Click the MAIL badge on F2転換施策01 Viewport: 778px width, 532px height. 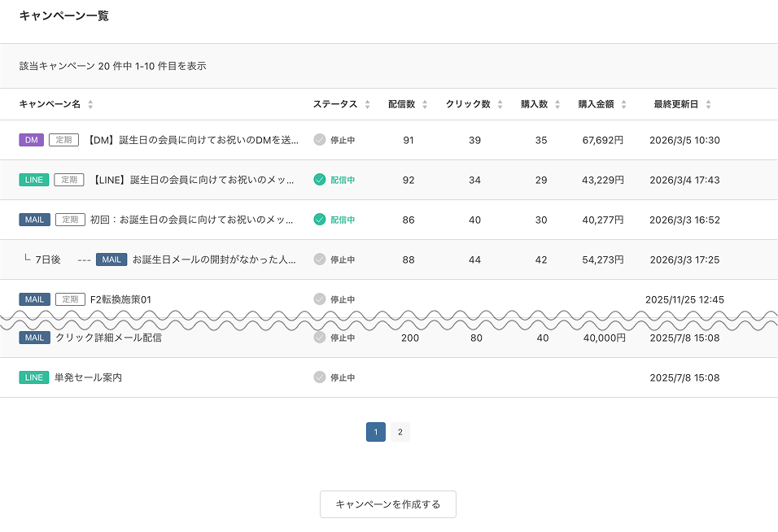(34, 299)
